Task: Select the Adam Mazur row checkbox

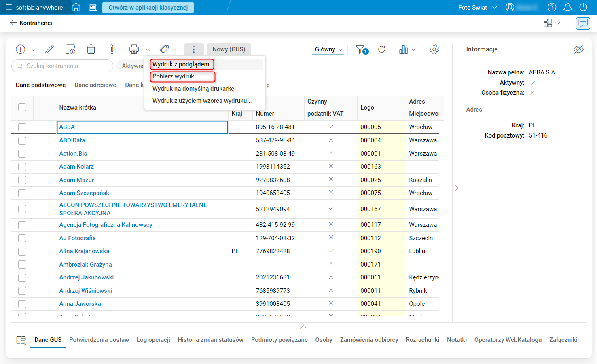Action: (22, 180)
